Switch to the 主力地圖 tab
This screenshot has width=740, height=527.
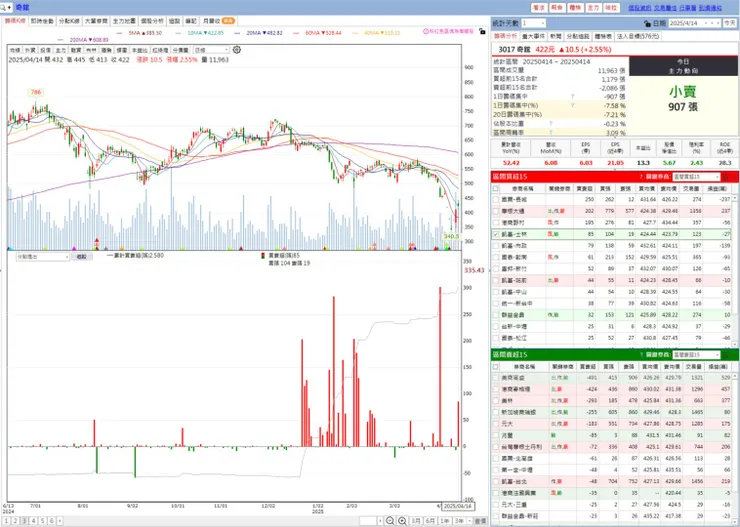click(124, 21)
